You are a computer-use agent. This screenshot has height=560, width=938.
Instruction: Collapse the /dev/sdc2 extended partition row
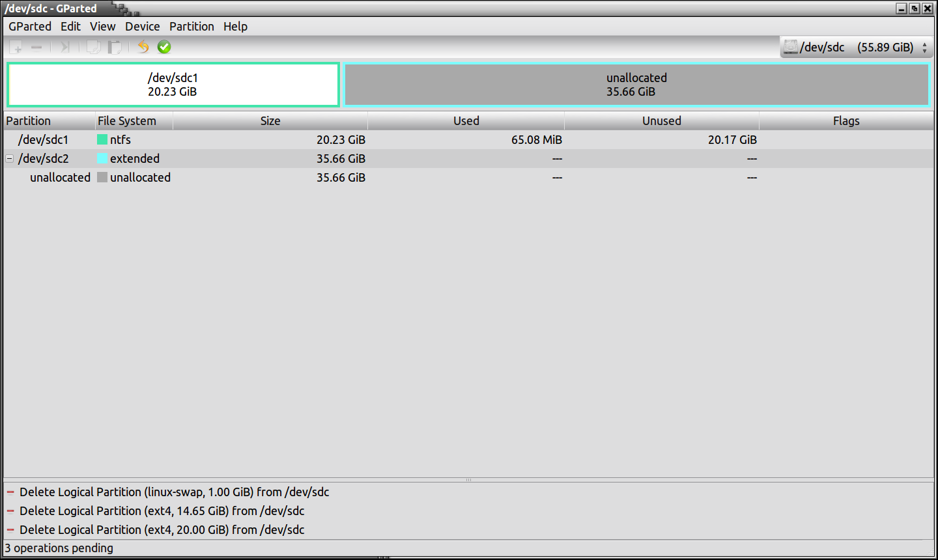coord(10,158)
